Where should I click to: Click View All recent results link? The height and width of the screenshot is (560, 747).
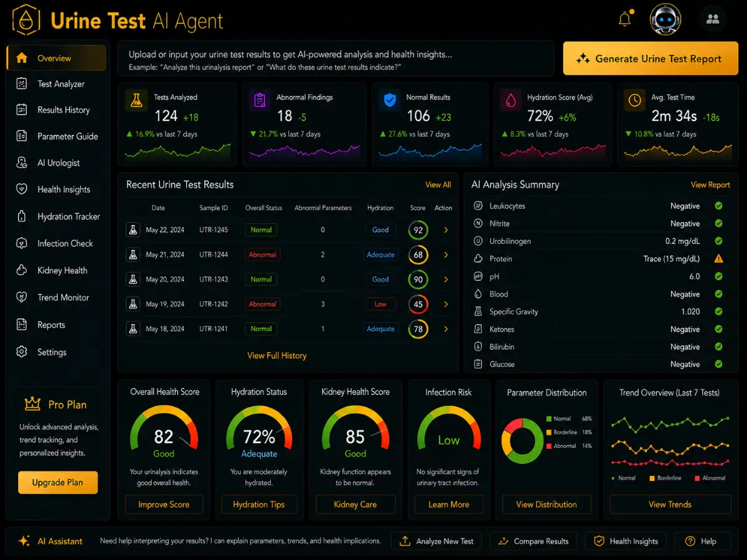438,185
